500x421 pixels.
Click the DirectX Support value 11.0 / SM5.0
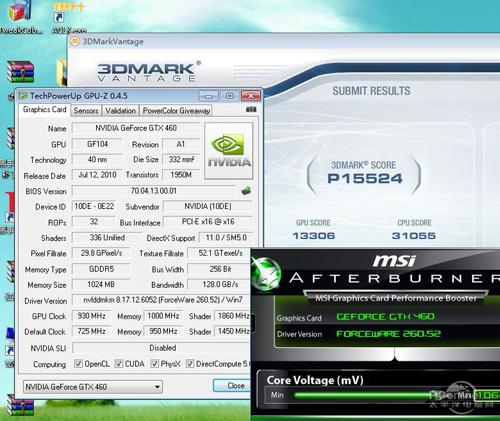click(226, 238)
